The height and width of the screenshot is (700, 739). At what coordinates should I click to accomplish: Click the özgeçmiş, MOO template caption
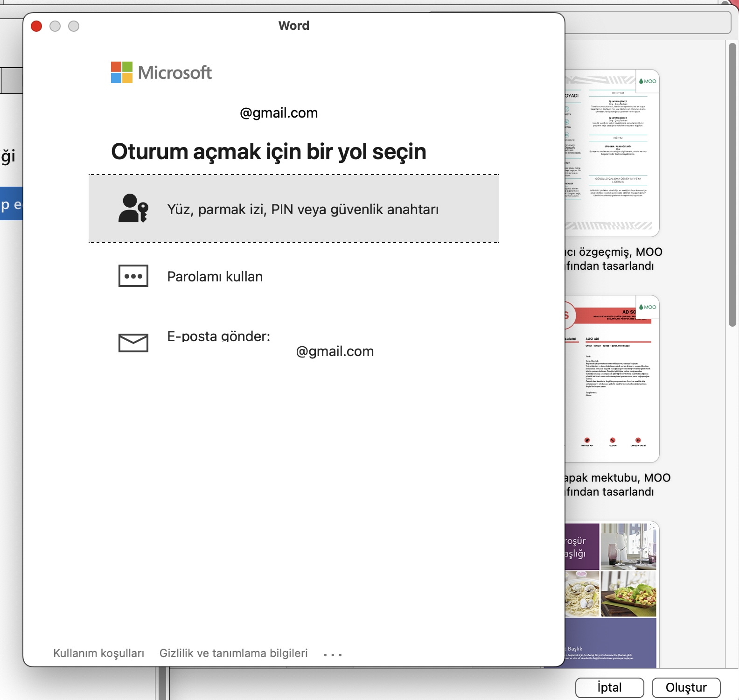click(x=613, y=259)
